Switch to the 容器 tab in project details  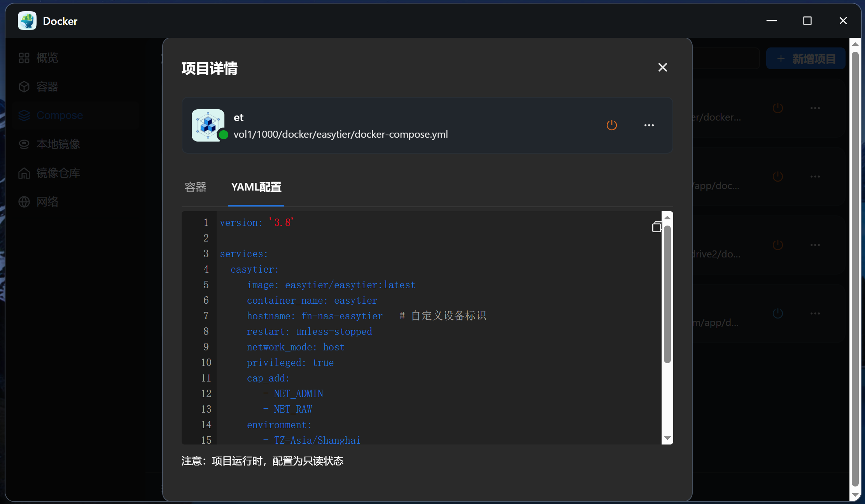click(195, 187)
